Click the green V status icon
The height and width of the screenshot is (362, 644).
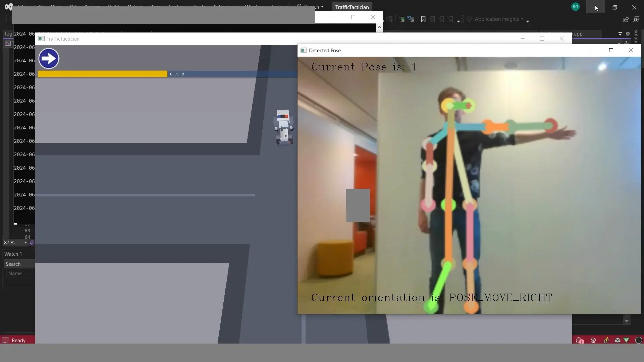[626, 340]
